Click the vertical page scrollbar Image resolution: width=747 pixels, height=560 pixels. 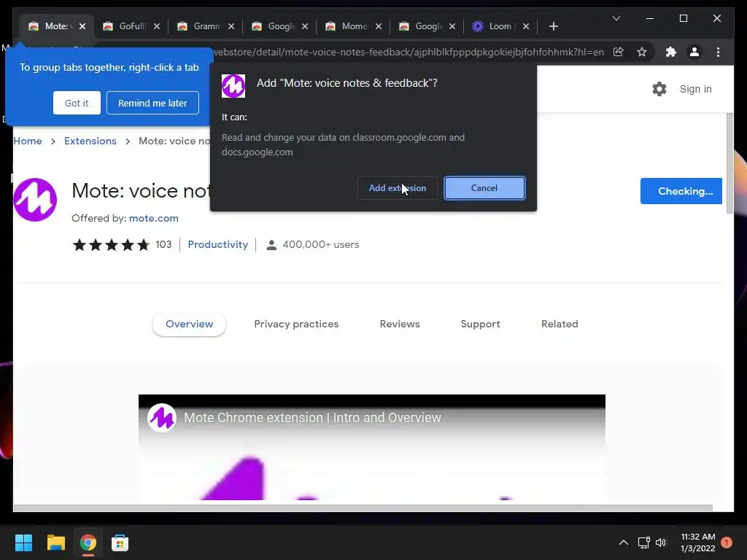click(x=729, y=164)
